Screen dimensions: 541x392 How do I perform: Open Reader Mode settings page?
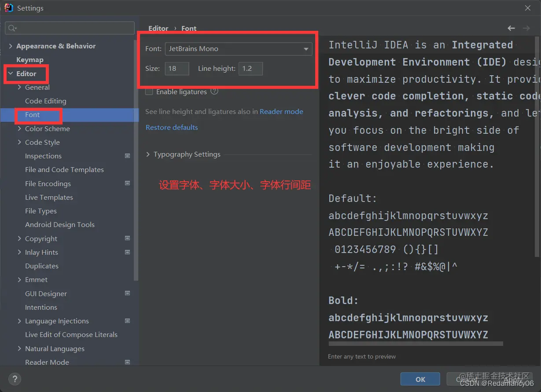pos(47,362)
